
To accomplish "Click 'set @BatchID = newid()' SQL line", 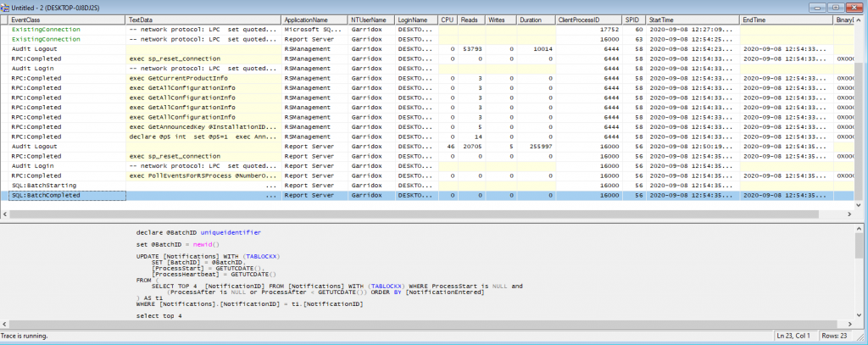I will pos(178,244).
